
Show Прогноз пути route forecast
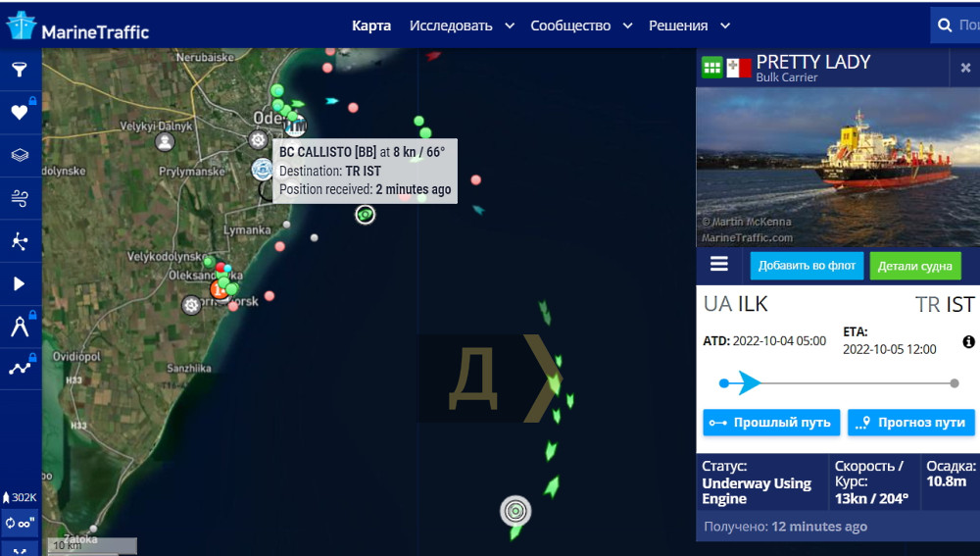tap(910, 423)
